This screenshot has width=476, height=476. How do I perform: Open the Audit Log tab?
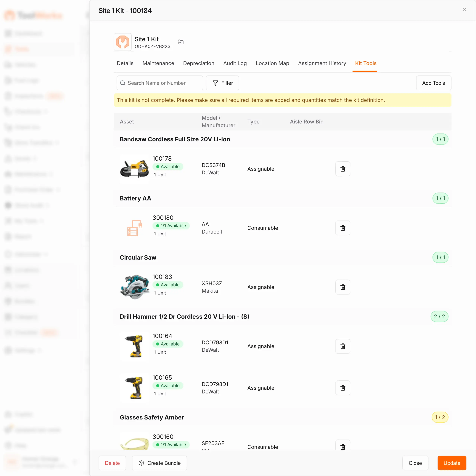235,63
